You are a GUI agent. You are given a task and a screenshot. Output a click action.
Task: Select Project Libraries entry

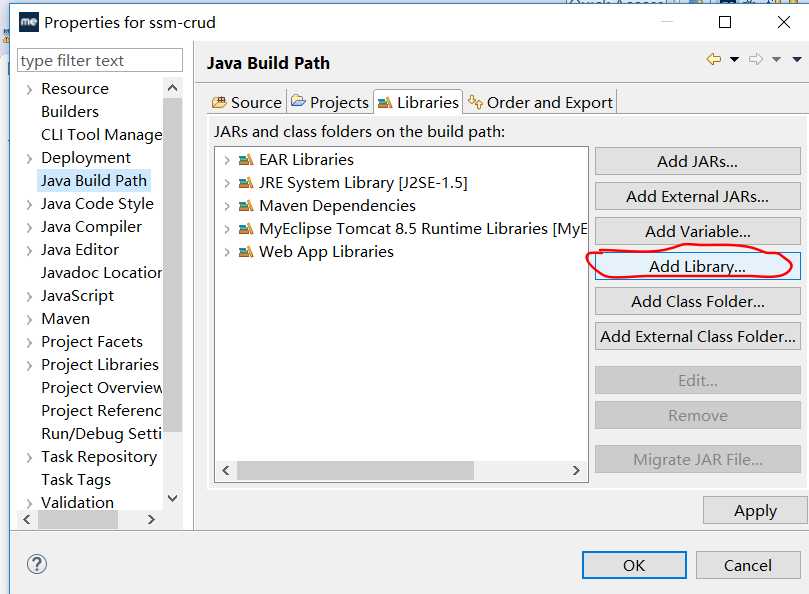point(100,364)
